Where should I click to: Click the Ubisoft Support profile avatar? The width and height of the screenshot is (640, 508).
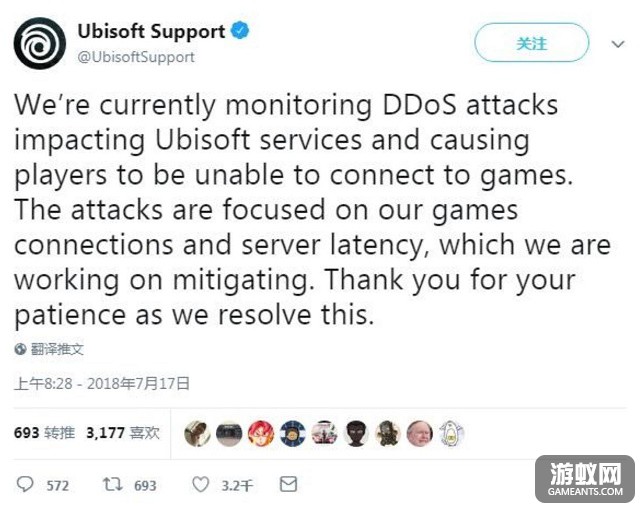40,44
